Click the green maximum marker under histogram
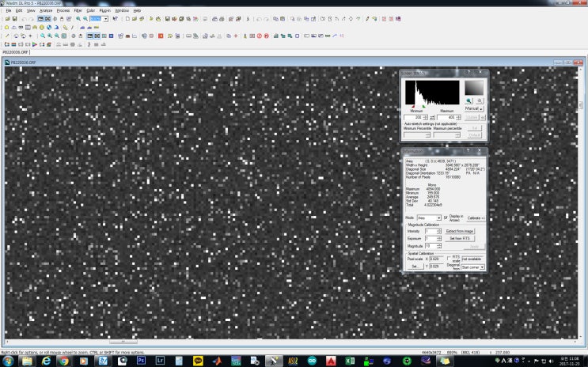Image resolution: width=588 pixels, height=367 pixels. coord(423,107)
